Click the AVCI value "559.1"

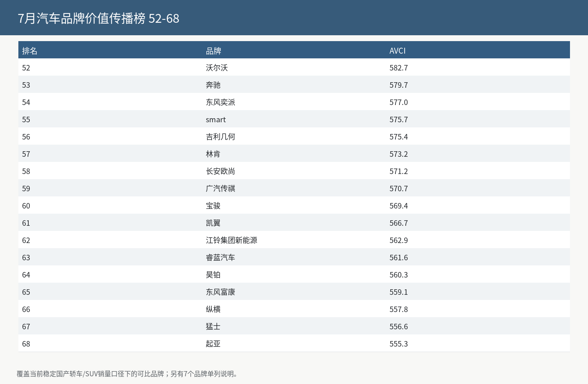click(399, 292)
